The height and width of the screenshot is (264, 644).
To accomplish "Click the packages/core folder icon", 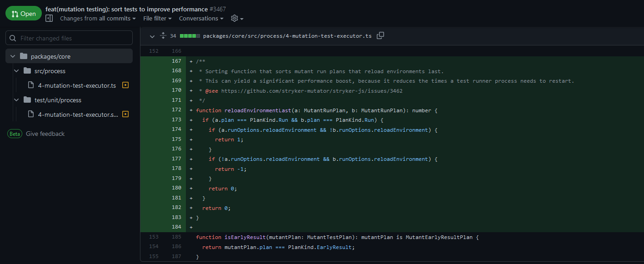I will pyautogui.click(x=24, y=56).
